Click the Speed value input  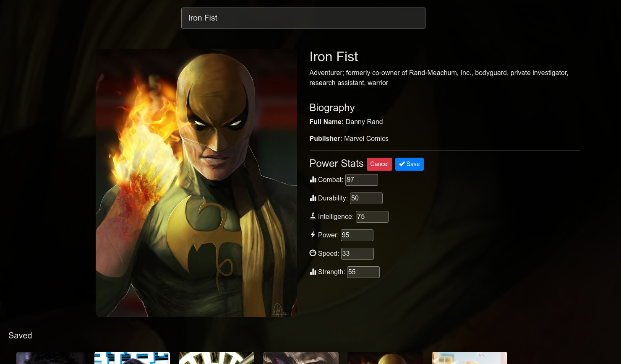click(x=357, y=254)
